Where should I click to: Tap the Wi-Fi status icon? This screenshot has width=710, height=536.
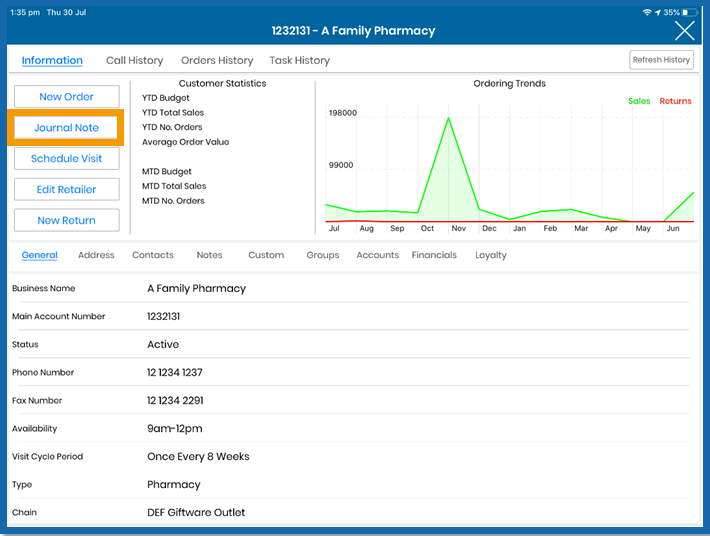647,12
